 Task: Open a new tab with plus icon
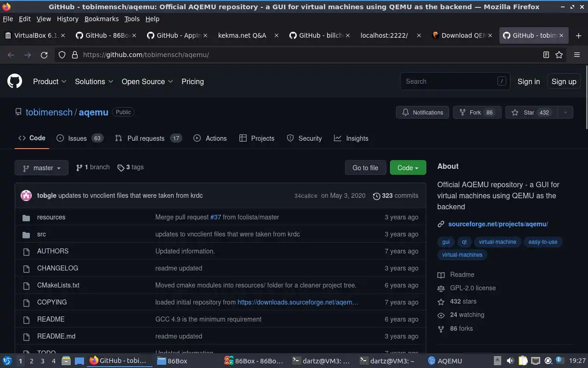pyautogui.click(x=578, y=35)
